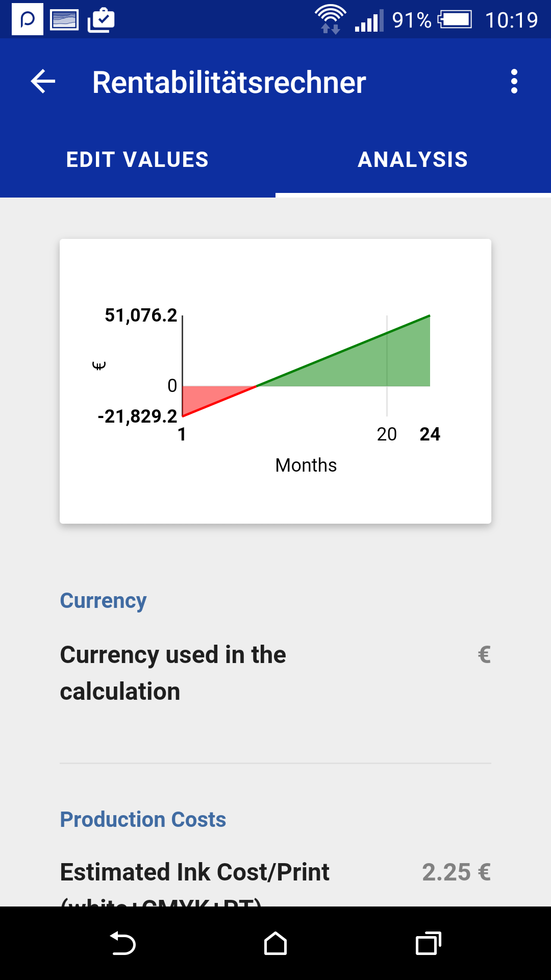Viewport: 551px width, 980px height.
Task: Tap the Wi-Fi status icon
Action: click(x=331, y=19)
